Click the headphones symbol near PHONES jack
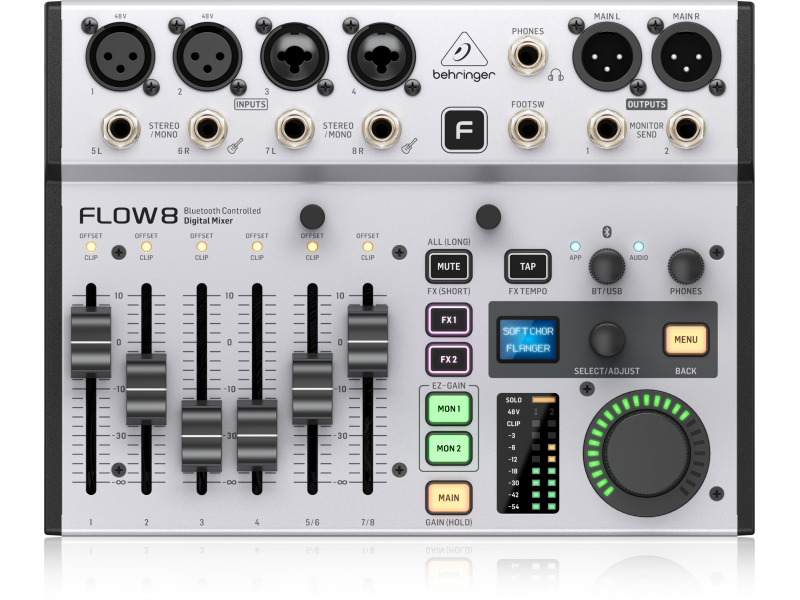Image resolution: width=800 pixels, height=600 pixels. (556, 76)
